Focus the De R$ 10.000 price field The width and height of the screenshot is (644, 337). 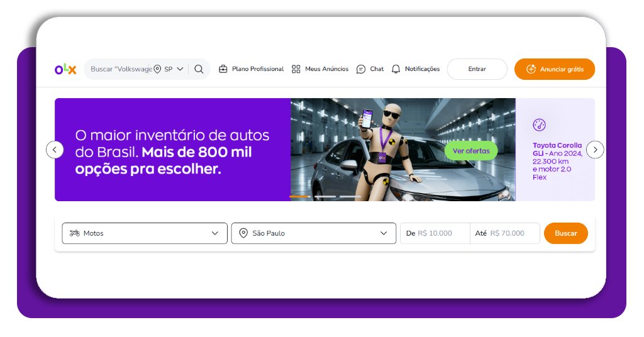point(435,233)
